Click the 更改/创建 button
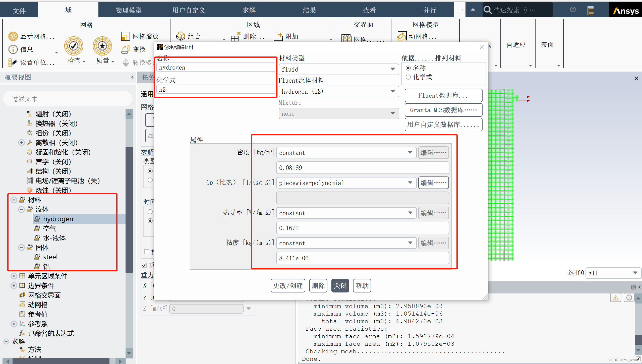The height and width of the screenshot is (364, 642). point(288,286)
